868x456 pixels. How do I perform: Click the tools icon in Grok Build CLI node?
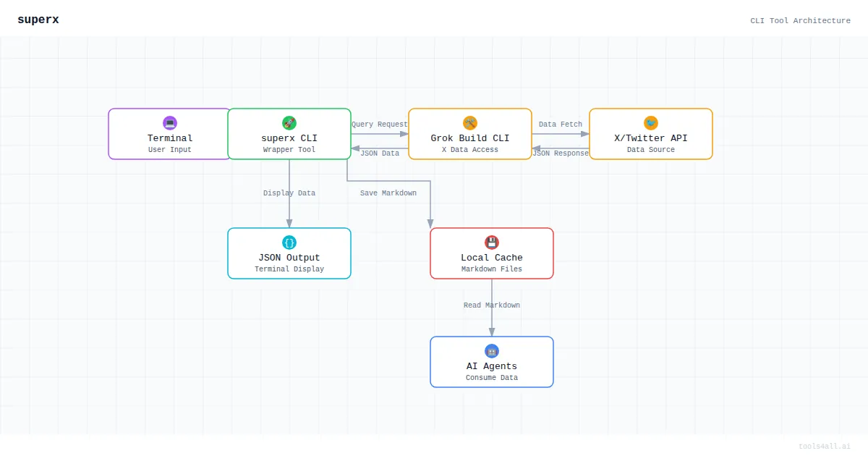(470, 123)
